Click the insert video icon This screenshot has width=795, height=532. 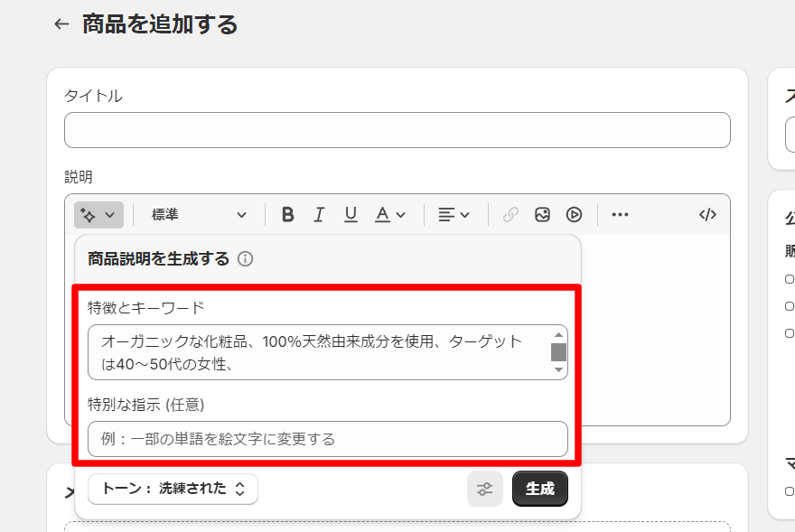[574, 215]
